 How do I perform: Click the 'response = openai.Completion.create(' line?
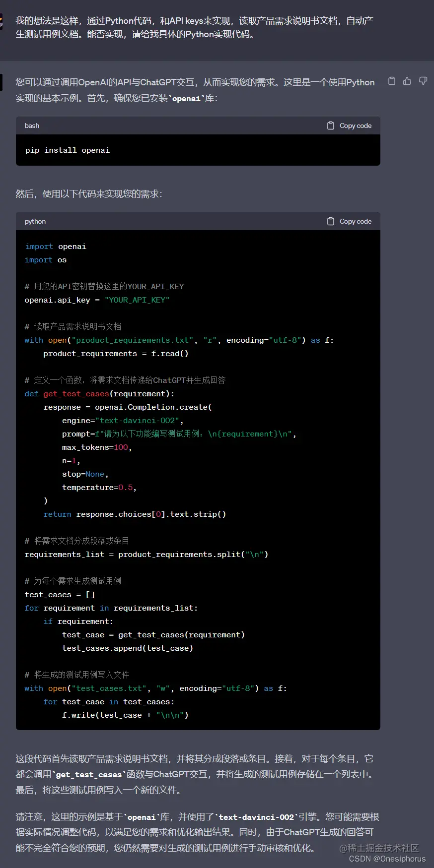[x=128, y=407]
